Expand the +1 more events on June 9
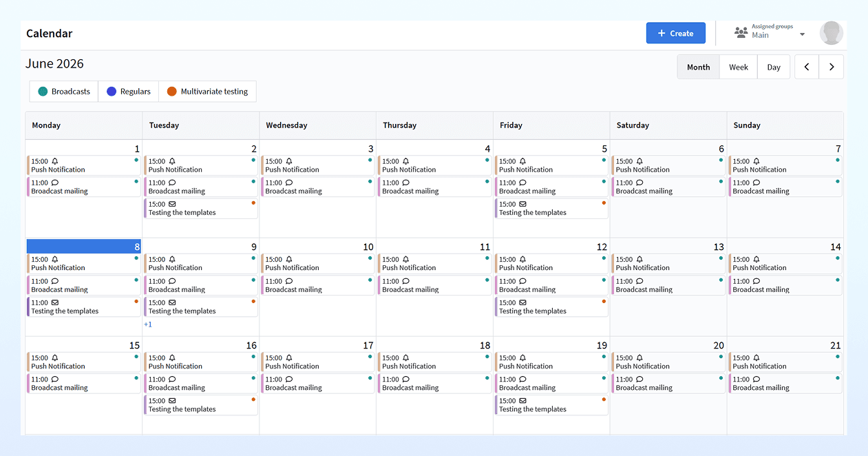The height and width of the screenshot is (456, 868). [148, 324]
